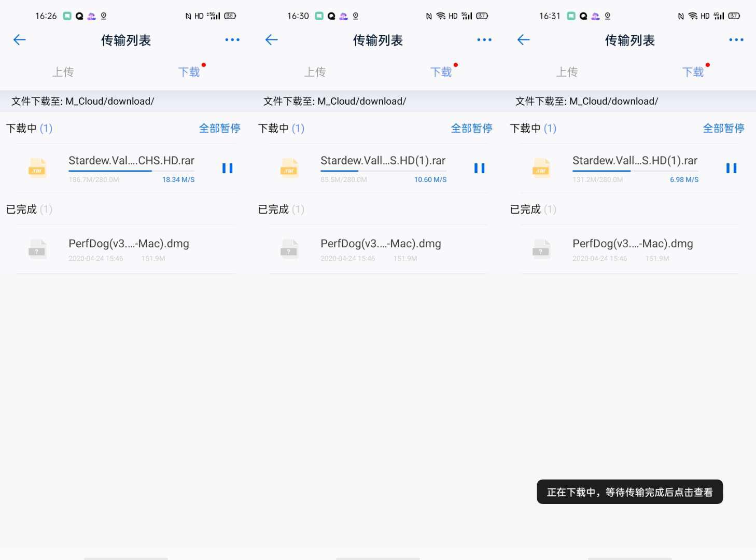Click 已完成 (1) header in 16:30 screen
The height and width of the screenshot is (560, 756).
coord(282,209)
